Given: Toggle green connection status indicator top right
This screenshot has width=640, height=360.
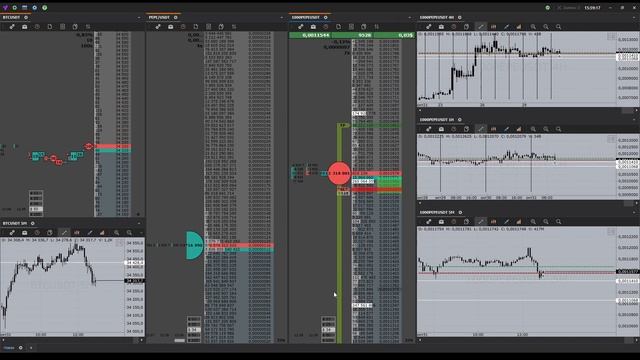Looking at the screenshot, I should tap(548, 7).
